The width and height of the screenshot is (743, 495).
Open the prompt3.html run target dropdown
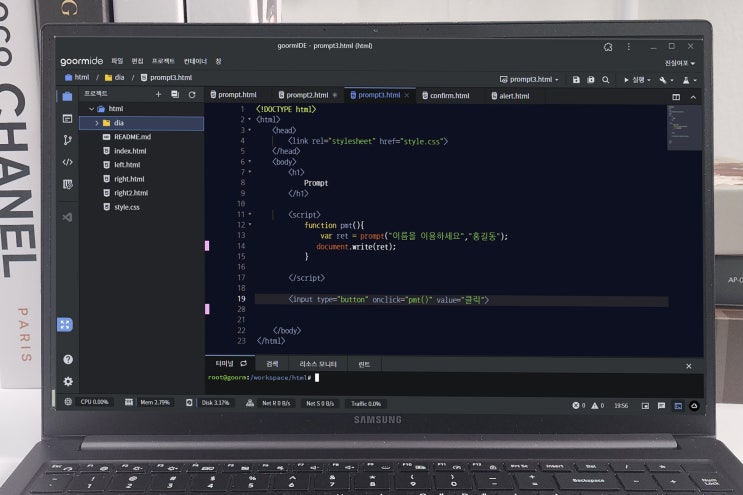coord(529,80)
